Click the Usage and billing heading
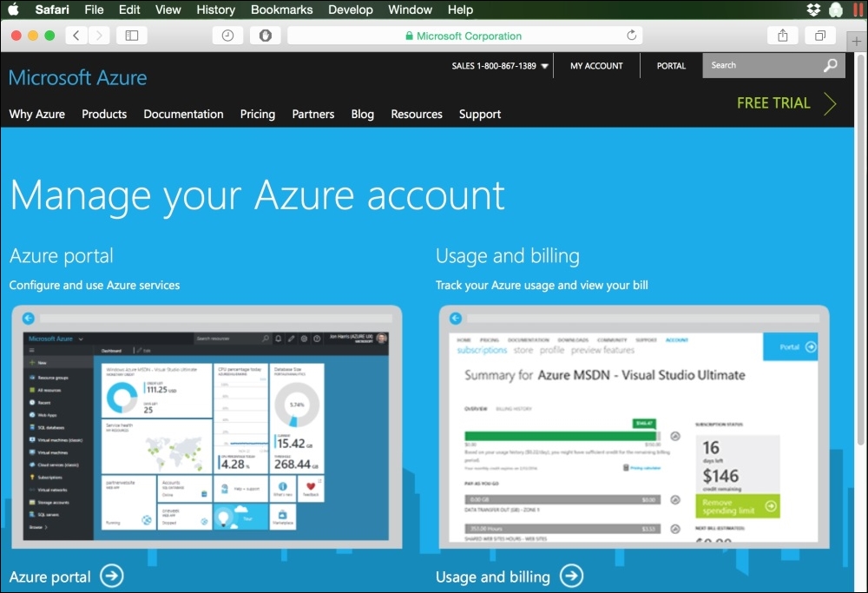Image resolution: width=868 pixels, height=593 pixels. point(508,256)
